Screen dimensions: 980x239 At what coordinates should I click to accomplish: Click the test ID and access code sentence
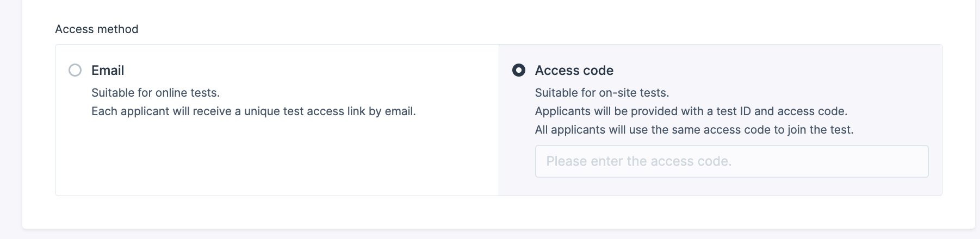click(x=691, y=111)
